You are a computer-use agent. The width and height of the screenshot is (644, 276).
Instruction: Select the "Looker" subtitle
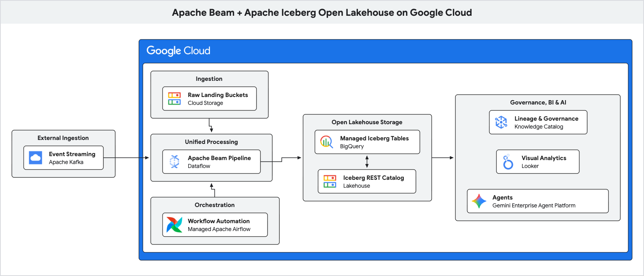(x=530, y=166)
